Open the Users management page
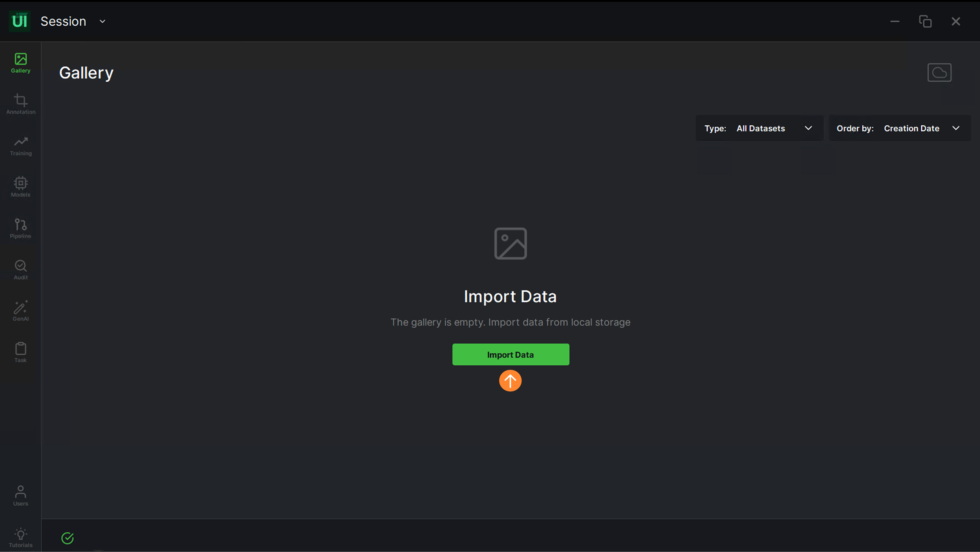Image resolution: width=980 pixels, height=552 pixels. pyautogui.click(x=20, y=495)
